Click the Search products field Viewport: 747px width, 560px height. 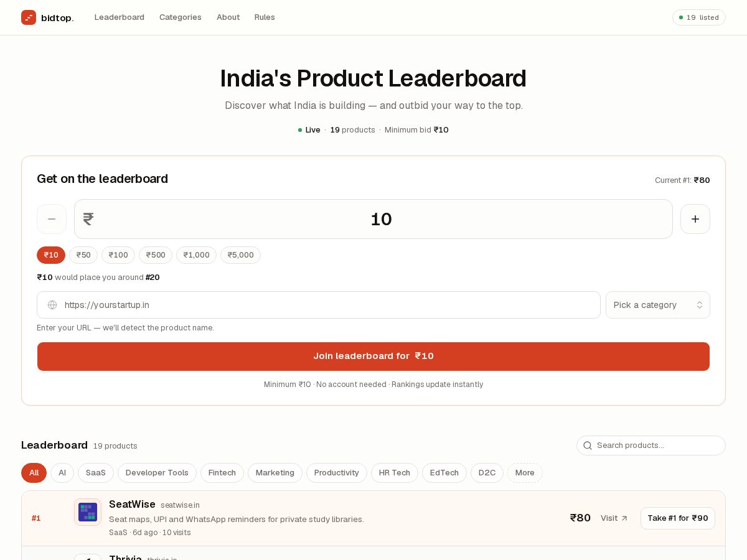click(x=651, y=446)
